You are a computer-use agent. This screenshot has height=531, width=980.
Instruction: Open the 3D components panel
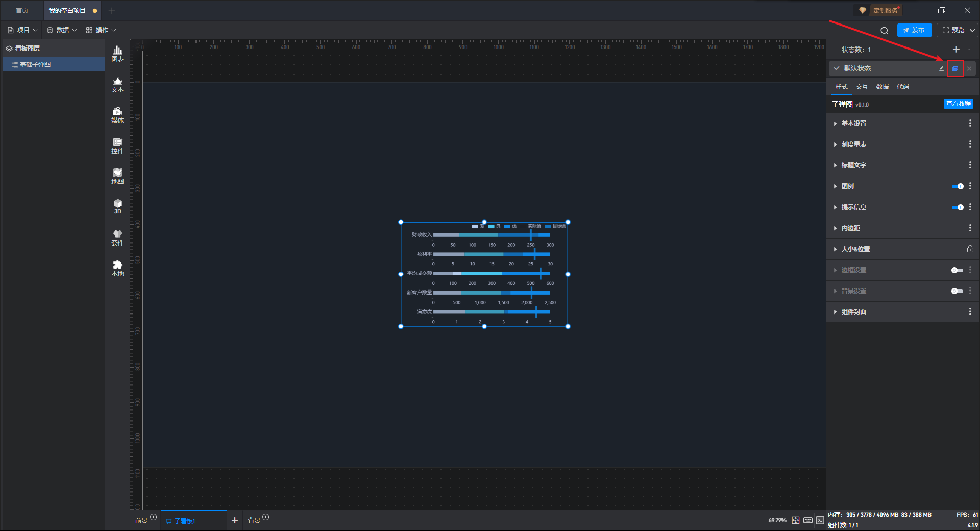[117, 206]
